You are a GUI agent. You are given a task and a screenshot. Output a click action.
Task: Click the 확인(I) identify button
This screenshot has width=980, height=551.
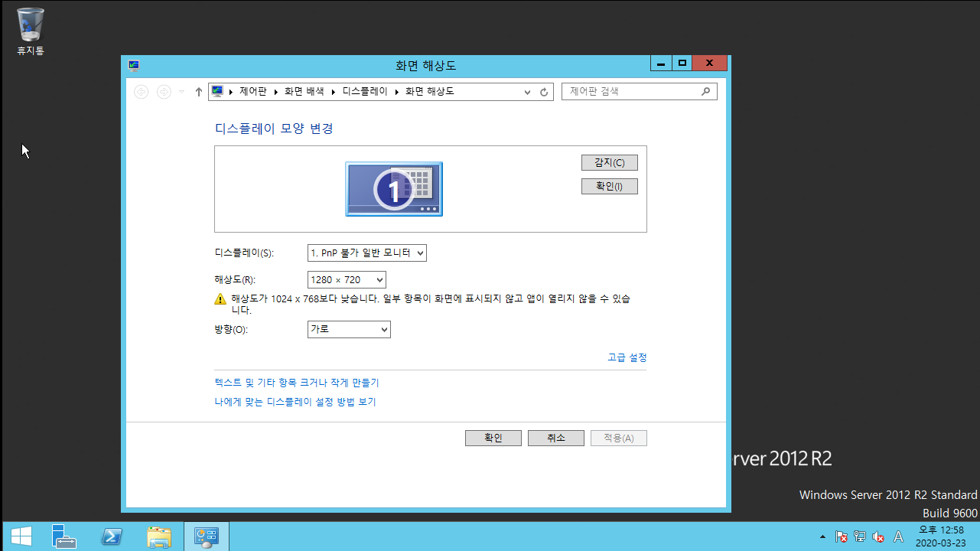tap(610, 187)
